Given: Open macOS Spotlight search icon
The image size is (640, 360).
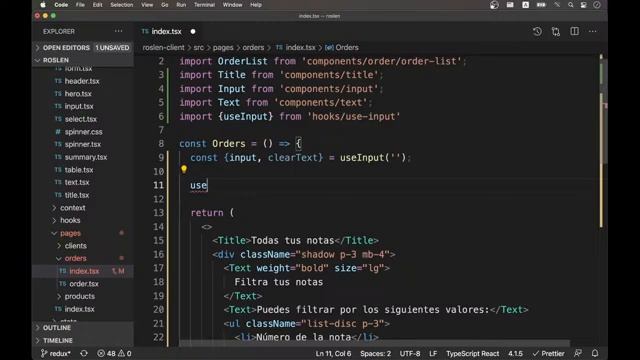Looking at the screenshot, I should point(571,5).
